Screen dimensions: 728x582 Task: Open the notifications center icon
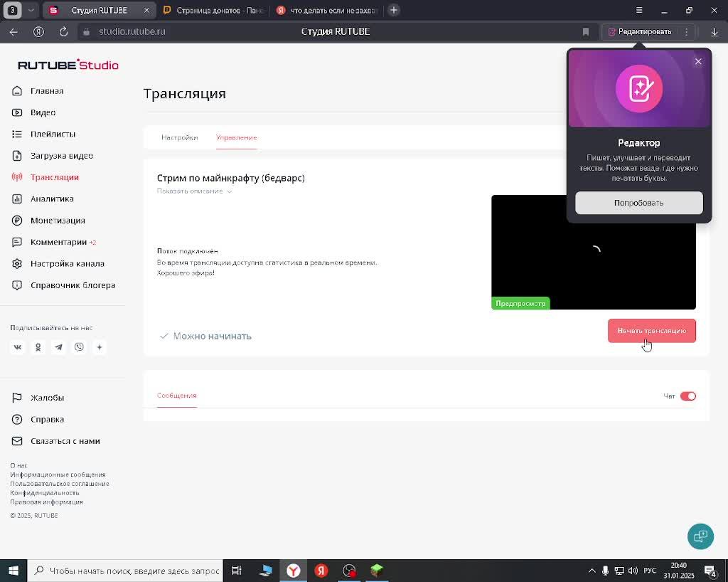pos(710,571)
